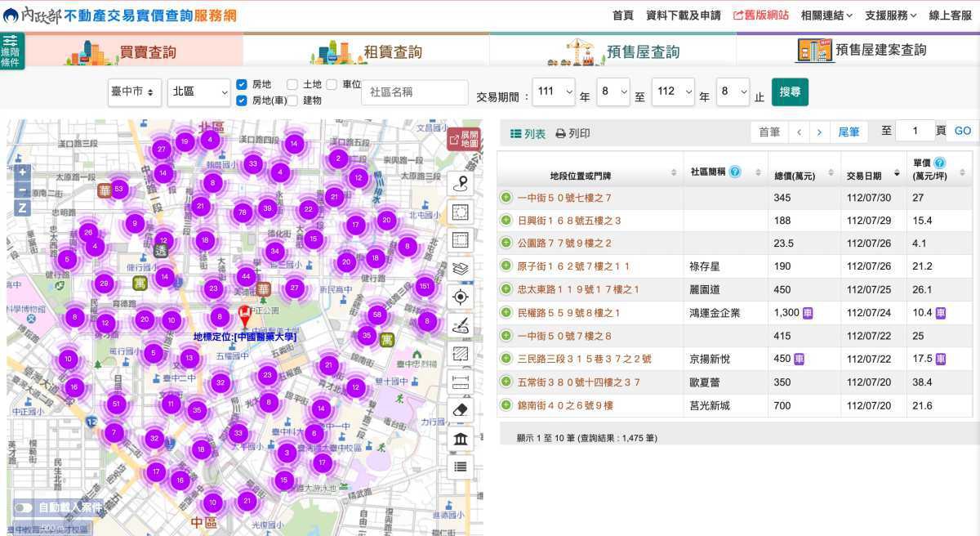
Task: Click the 透 building marker on map
Action: pos(161,252)
